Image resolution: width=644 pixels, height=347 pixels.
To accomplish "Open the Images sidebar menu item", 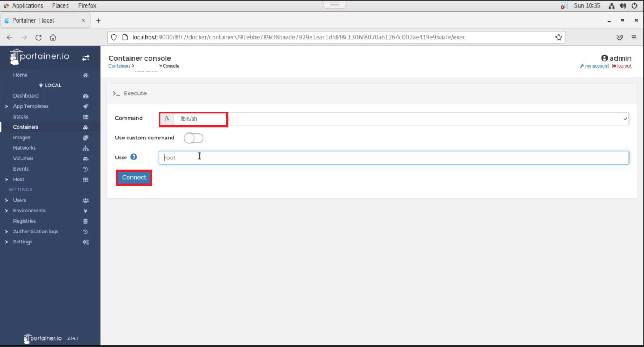I will [21, 138].
